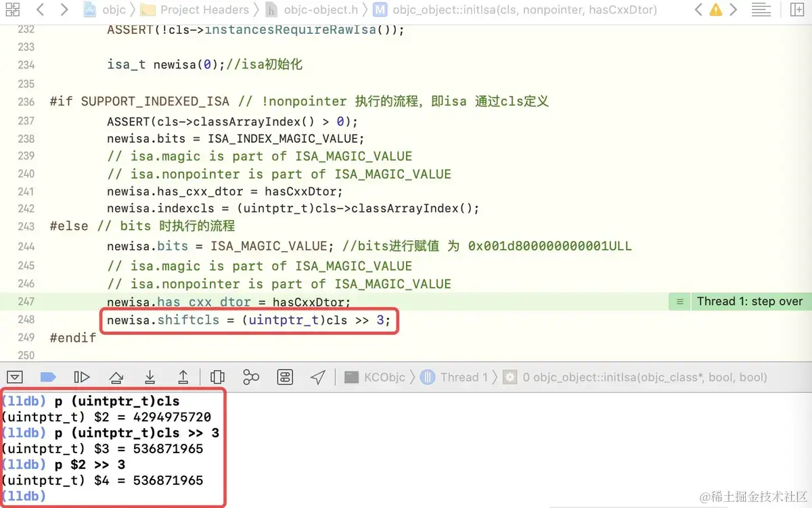Click line number 247 in the gutter

click(x=26, y=302)
